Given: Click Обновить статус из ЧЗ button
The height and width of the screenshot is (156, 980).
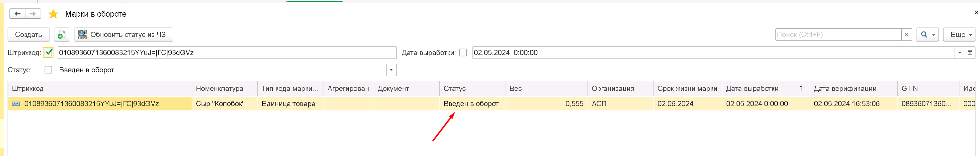Looking at the screenshot, I should point(124,34).
